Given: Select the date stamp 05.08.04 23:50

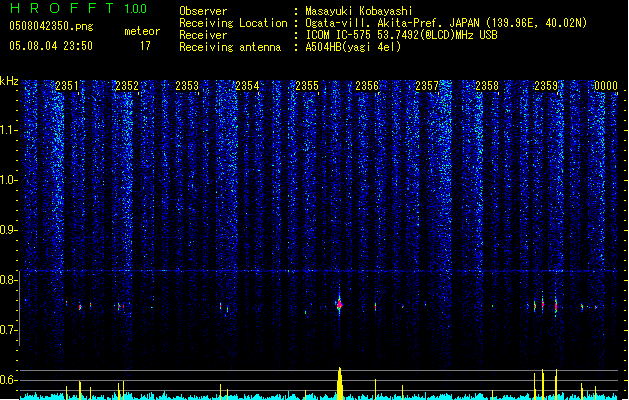Looking at the screenshot, I should tap(51, 46).
